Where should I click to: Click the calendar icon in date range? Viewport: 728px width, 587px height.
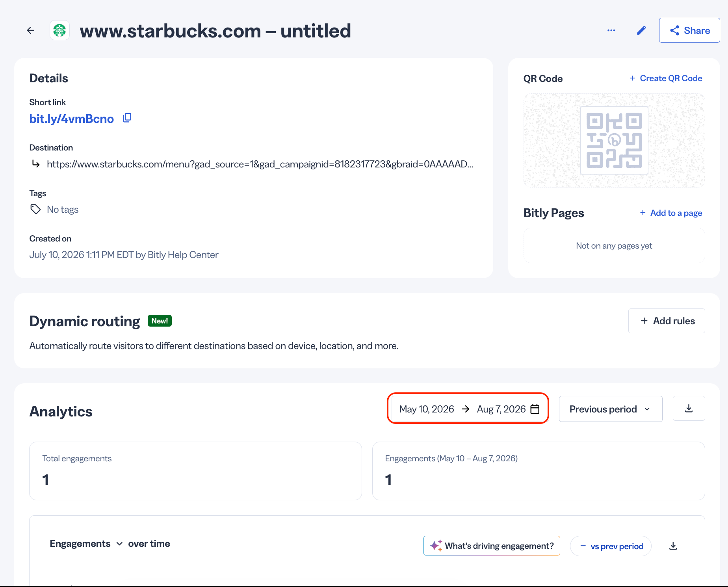[x=535, y=409]
